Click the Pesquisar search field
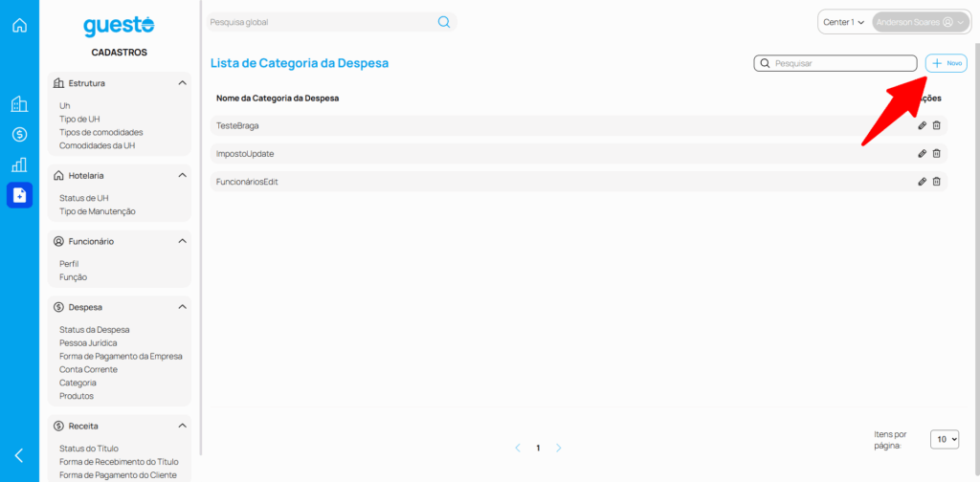This screenshot has width=980, height=482. (x=842, y=63)
